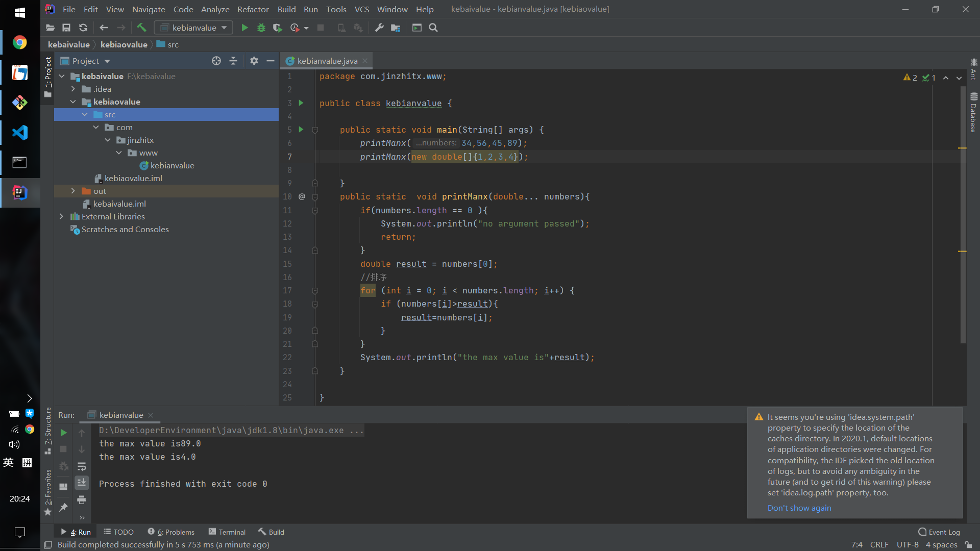The height and width of the screenshot is (551, 980).
Task: Open the Refactor menu
Action: [253, 9]
